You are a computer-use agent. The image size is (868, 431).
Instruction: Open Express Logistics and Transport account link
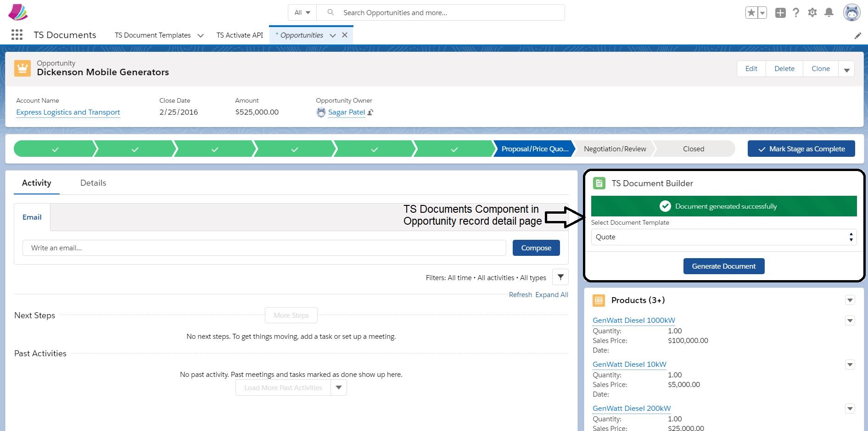[x=68, y=112]
